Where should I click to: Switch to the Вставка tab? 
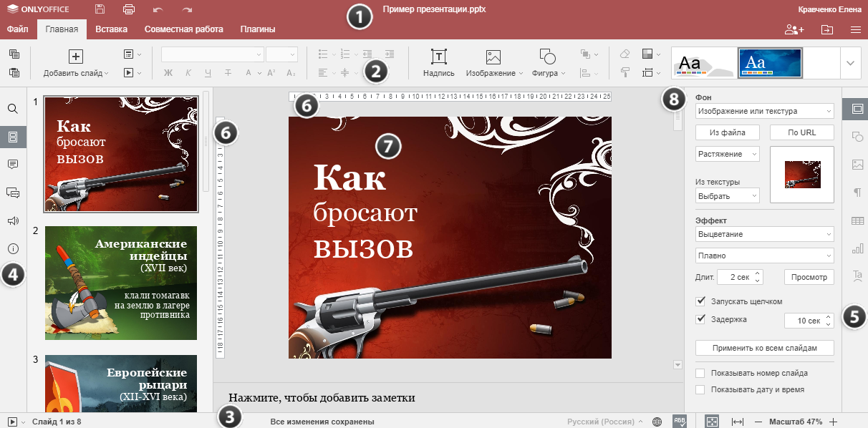[111, 29]
